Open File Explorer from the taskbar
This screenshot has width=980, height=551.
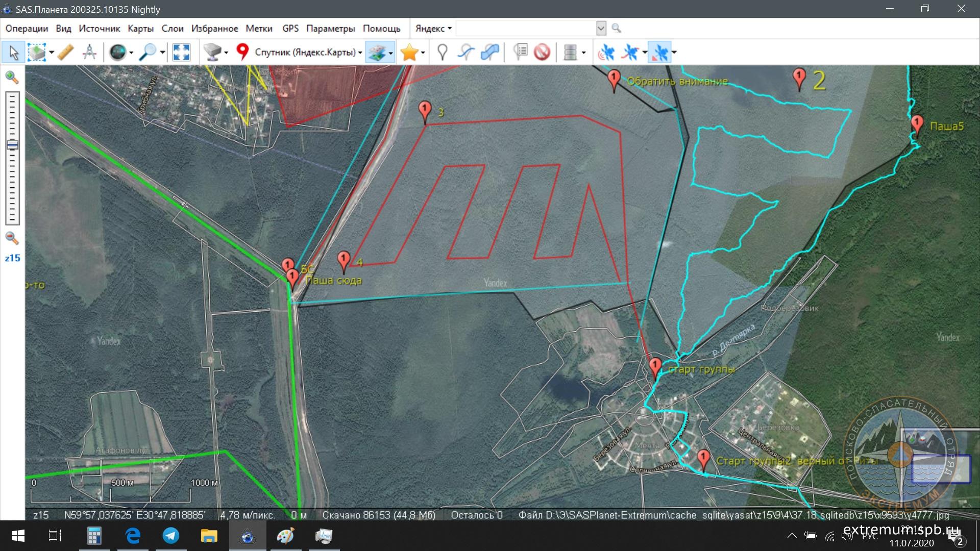click(209, 536)
